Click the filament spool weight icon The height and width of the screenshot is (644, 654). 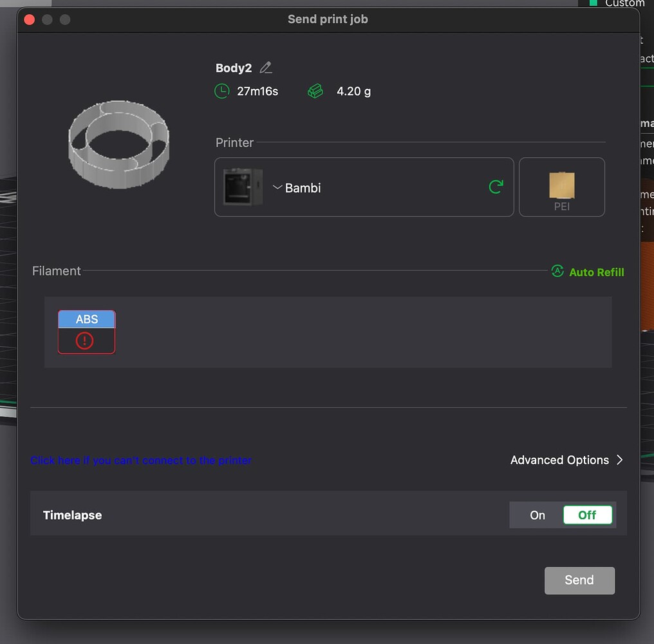coord(315,91)
